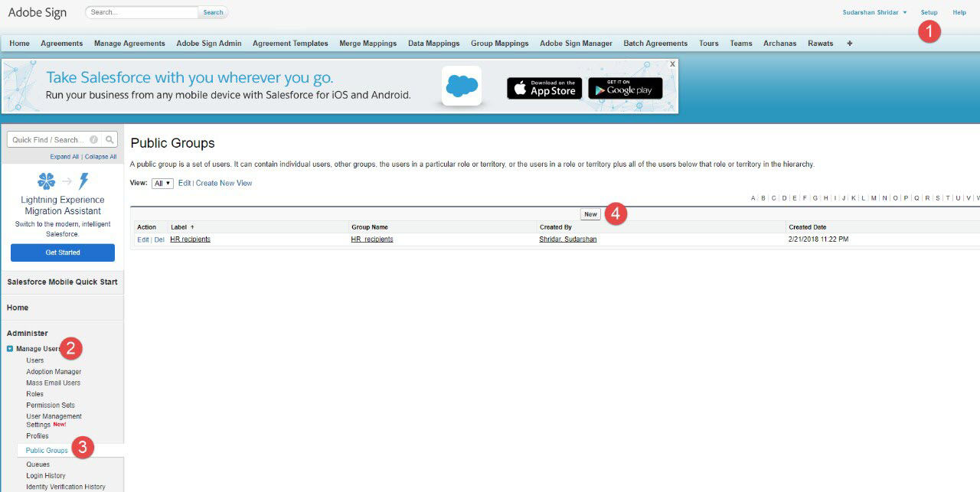The width and height of the screenshot is (980, 492).
Task: Open Adobe Sign Manager tab
Action: 576,44
